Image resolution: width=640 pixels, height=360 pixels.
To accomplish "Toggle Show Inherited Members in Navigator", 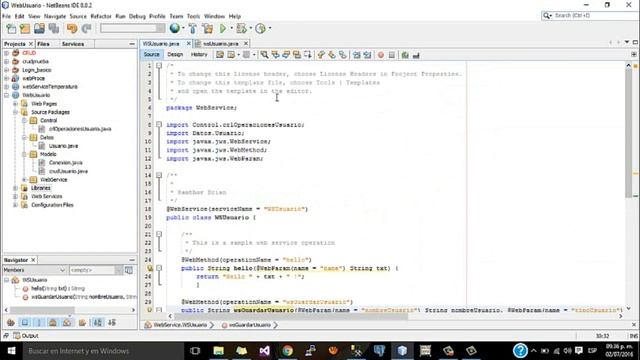I will coord(11,322).
